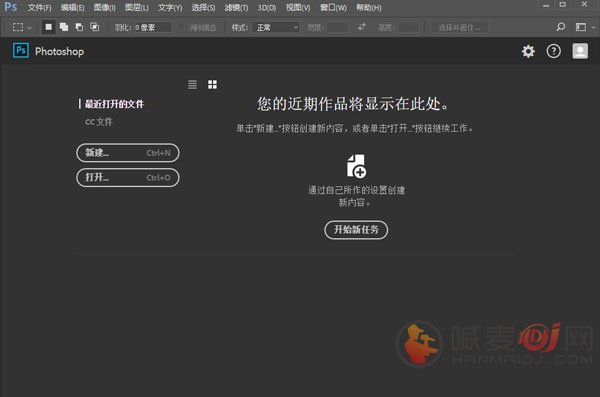Open the 选择(S) menu

point(203,8)
